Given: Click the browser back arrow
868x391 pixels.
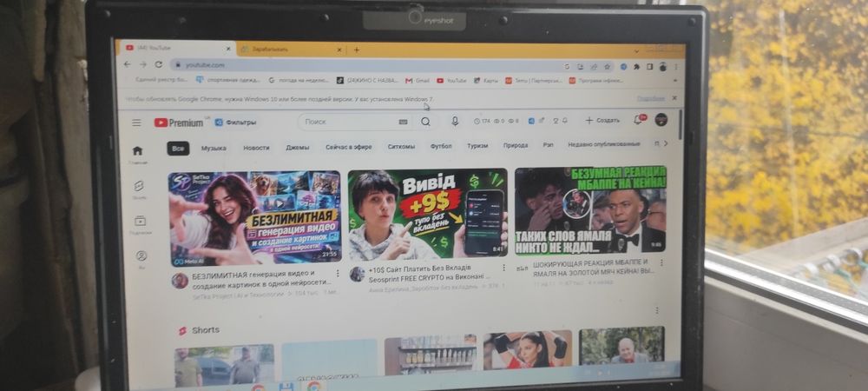Looking at the screenshot, I should [127, 65].
